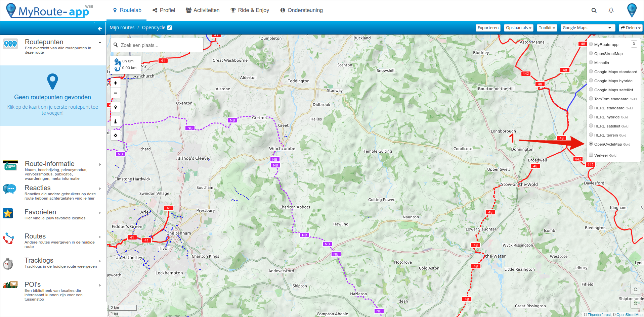Click the OpenCycle route name
Image resolution: width=644 pixels, height=317 pixels.
[154, 28]
